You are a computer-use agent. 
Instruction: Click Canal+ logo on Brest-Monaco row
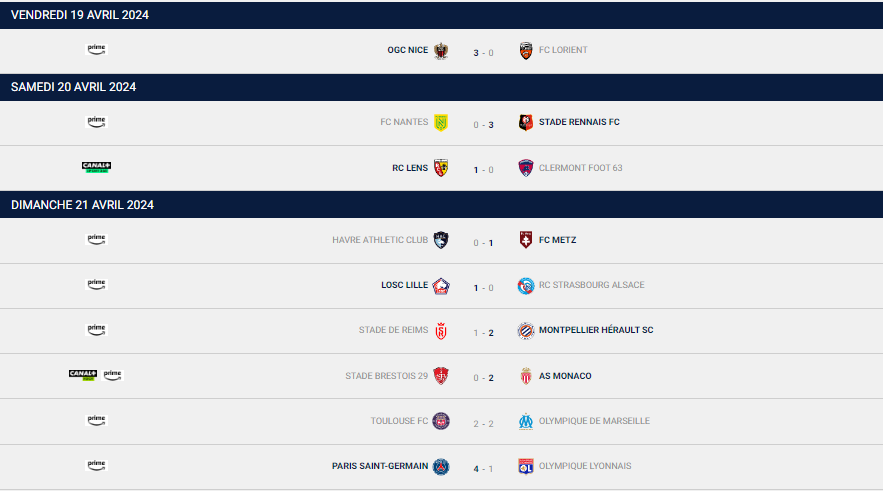pyautogui.click(x=83, y=375)
